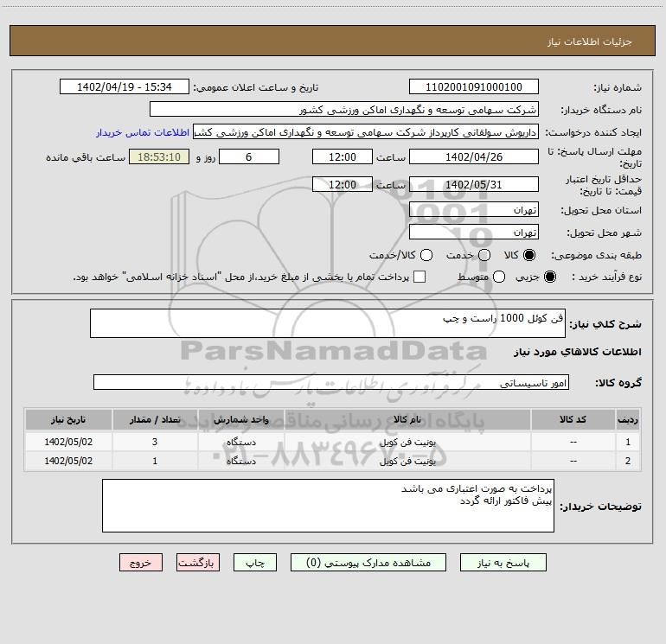Click یونیت فن کویل in row 1
The height and width of the screenshot is (644, 666).
[407, 442]
